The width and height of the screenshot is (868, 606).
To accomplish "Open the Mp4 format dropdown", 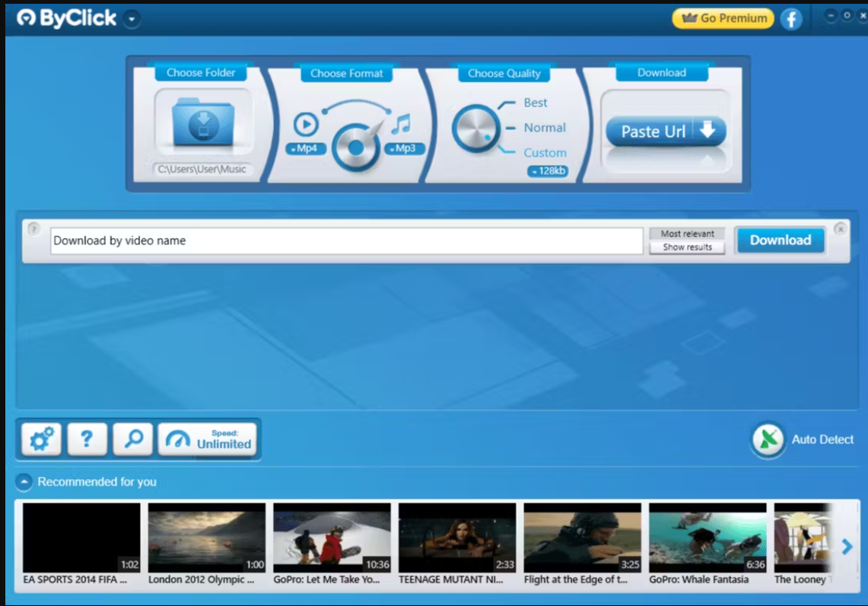I will click(306, 148).
